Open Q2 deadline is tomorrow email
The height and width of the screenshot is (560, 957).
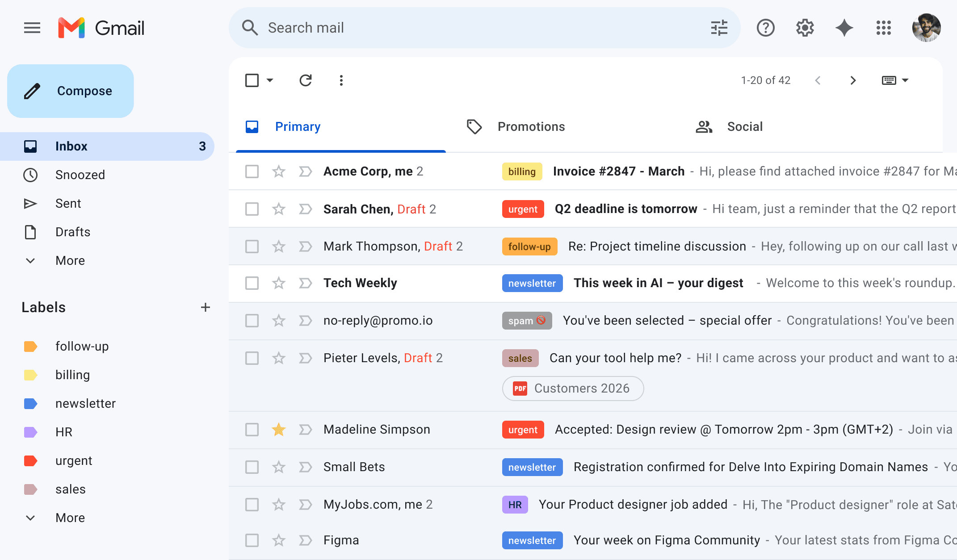coord(593,209)
